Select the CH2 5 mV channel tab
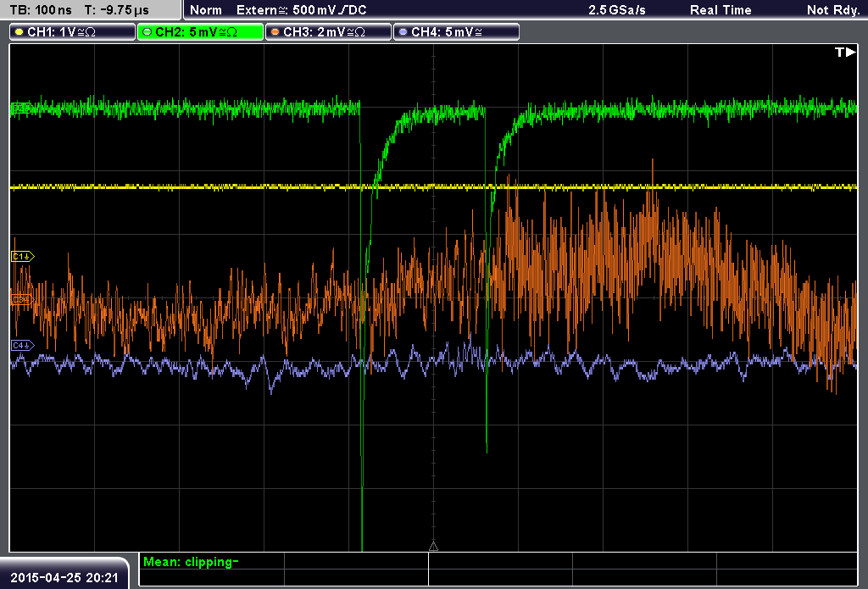This screenshot has height=589, width=868. coord(200,32)
